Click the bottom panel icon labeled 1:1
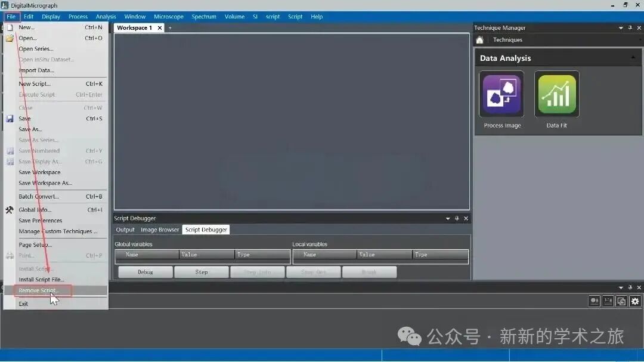This screenshot has height=362, width=644. [608, 301]
